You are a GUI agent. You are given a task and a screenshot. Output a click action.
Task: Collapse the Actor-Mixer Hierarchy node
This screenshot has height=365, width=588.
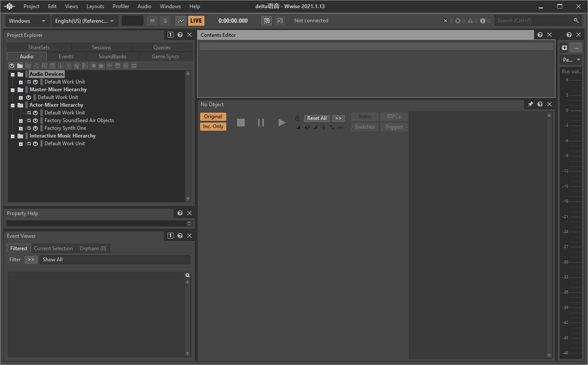[x=13, y=105]
